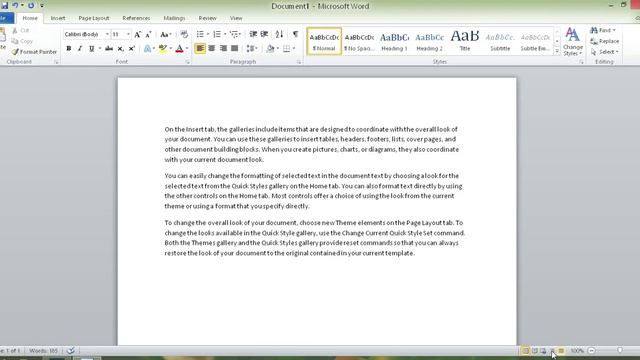The height and width of the screenshot is (360, 640).
Task: Toggle Italic formatting
Action: 80,49
